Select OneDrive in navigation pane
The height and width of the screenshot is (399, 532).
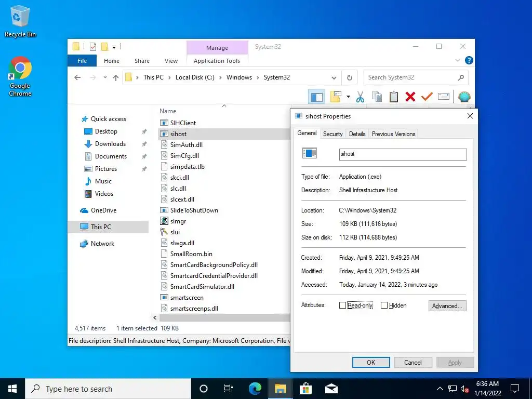point(98,210)
